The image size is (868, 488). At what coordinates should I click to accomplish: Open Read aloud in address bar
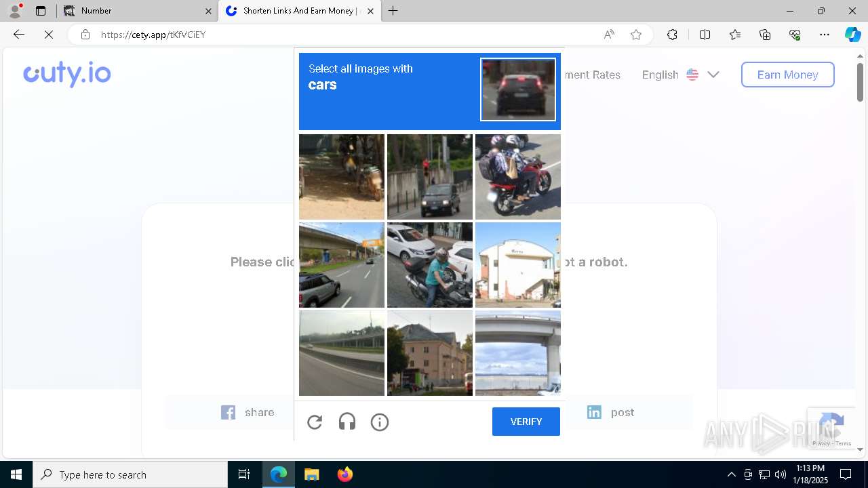tap(609, 35)
